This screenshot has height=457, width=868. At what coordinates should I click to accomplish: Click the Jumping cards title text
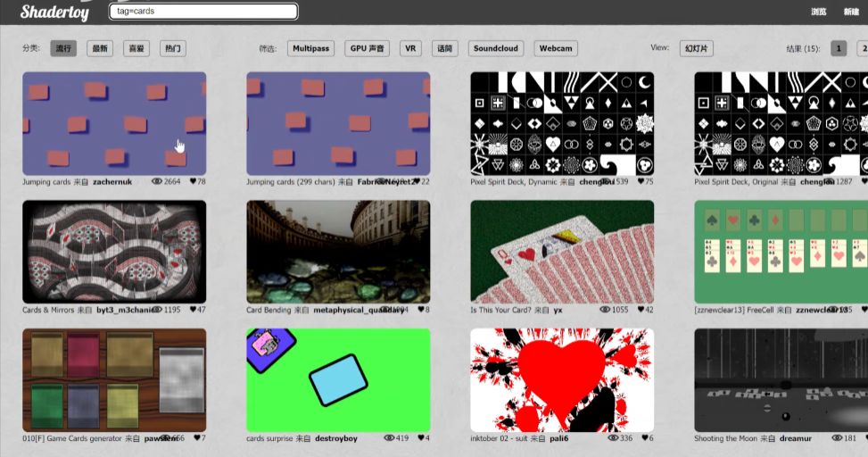pyautogui.click(x=46, y=182)
